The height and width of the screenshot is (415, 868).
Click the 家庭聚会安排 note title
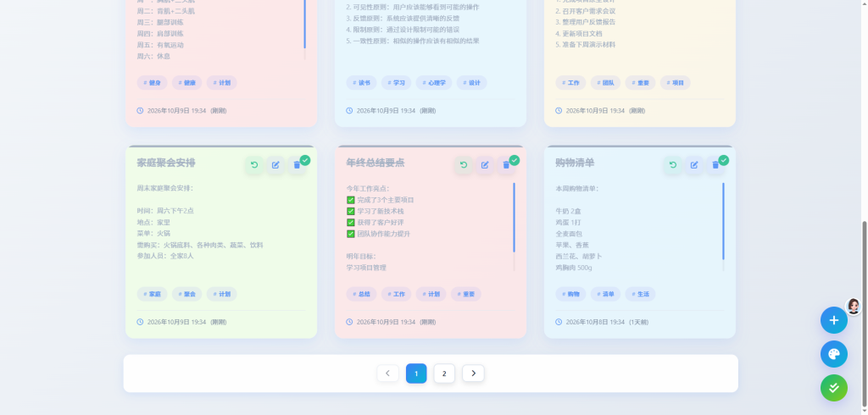[166, 163]
